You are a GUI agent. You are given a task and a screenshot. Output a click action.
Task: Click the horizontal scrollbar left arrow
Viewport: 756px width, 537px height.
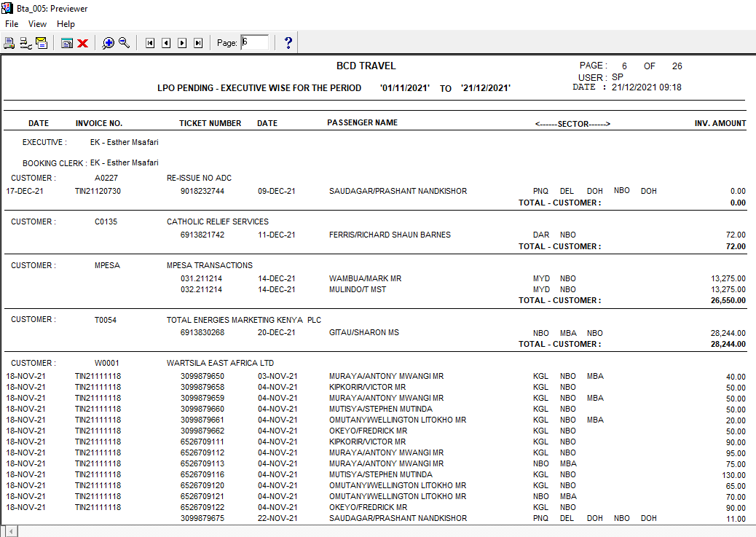pyautogui.click(x=12, y=531)
